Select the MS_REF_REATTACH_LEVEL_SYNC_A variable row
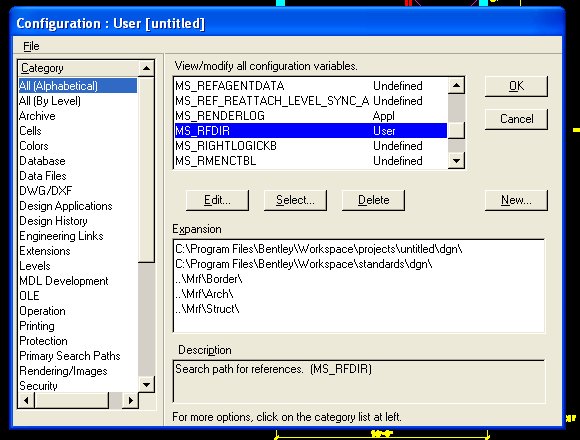The width and height of the screenshot is (580, 440). pos(311,101)
